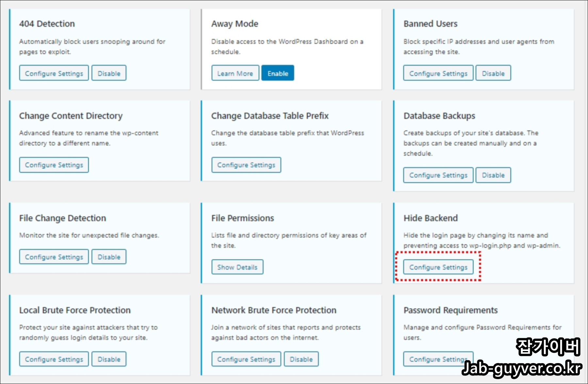Screen dimensions: 588x384
Task: Click text 'Change the database table prefix that WordPress'
Action: click(287, 133)
